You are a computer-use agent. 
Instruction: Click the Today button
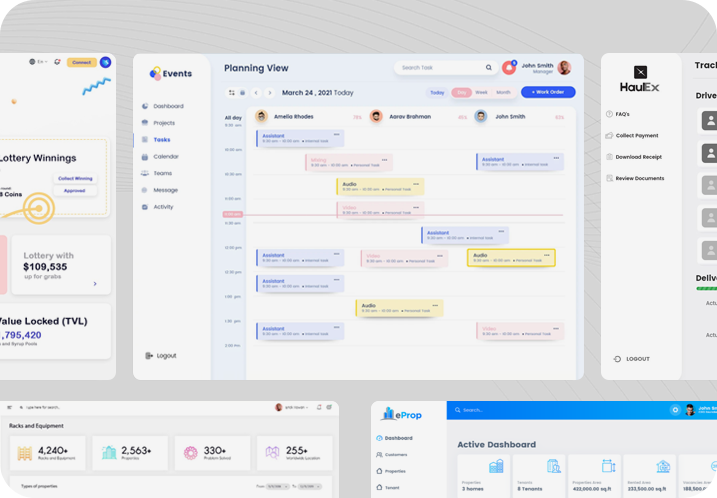[x=437, y=92]
